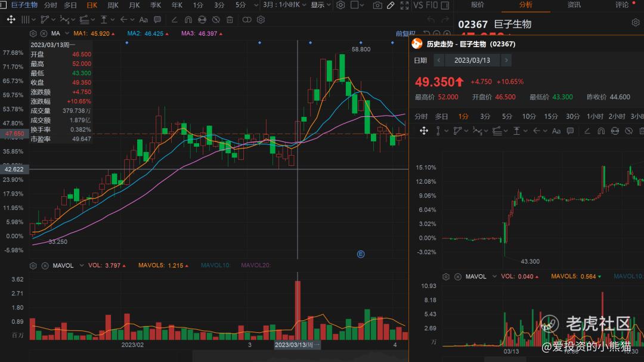Select 1小时 interval in history popup
Image resolution: width=644 pixels, height=362 pixels.
[x=595, y=117]
